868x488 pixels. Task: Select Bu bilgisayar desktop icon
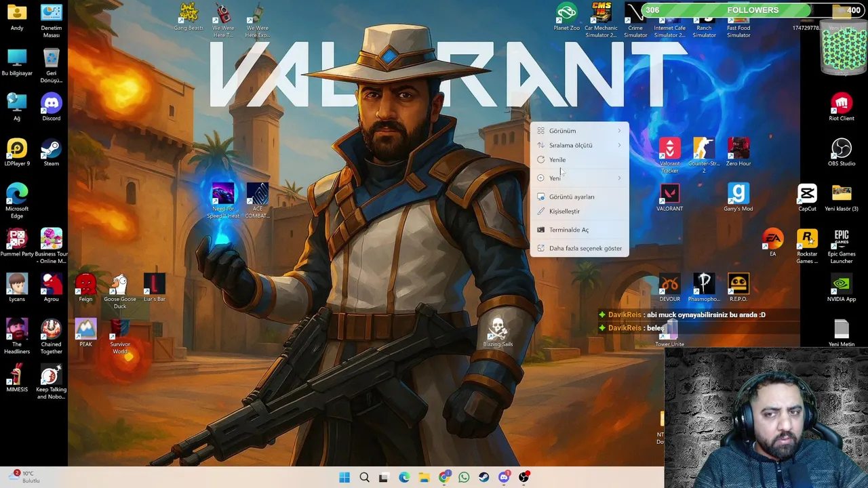coord(17,62)
